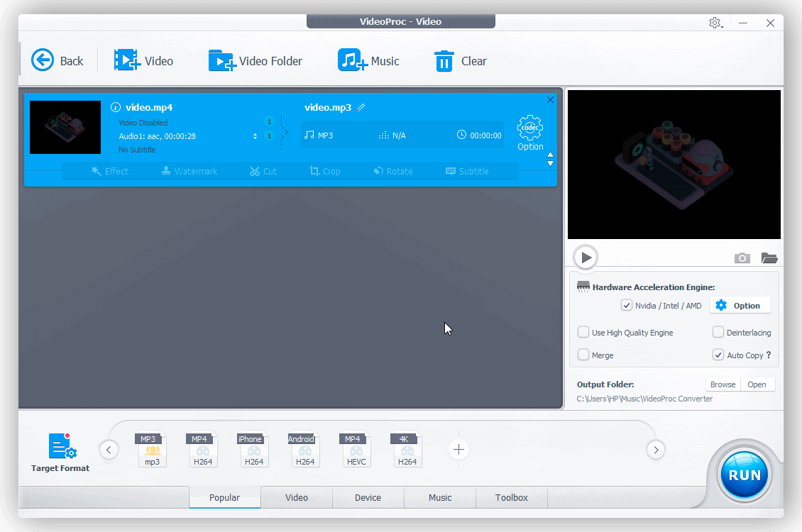This screenshot has height=532, width=802.
Task: Open the Cut tool
Action: (x=263, y=171)
